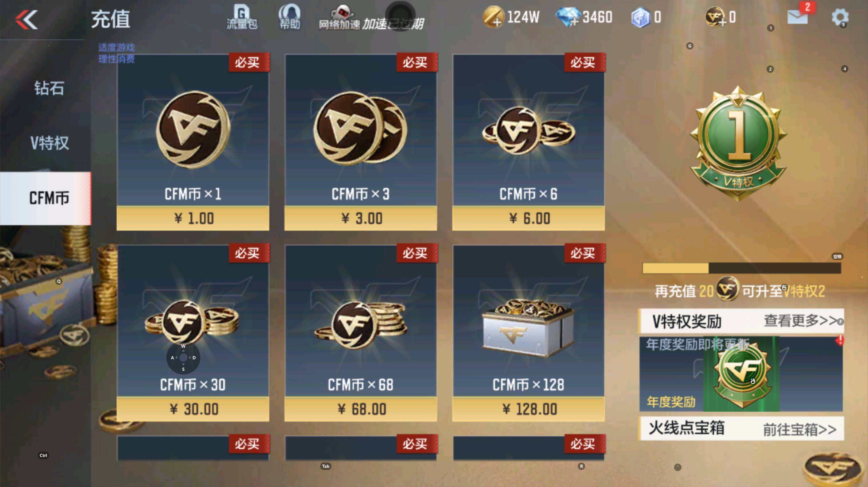
Task: Open the 年度奖励 annual reward banner
Action: 741,374
